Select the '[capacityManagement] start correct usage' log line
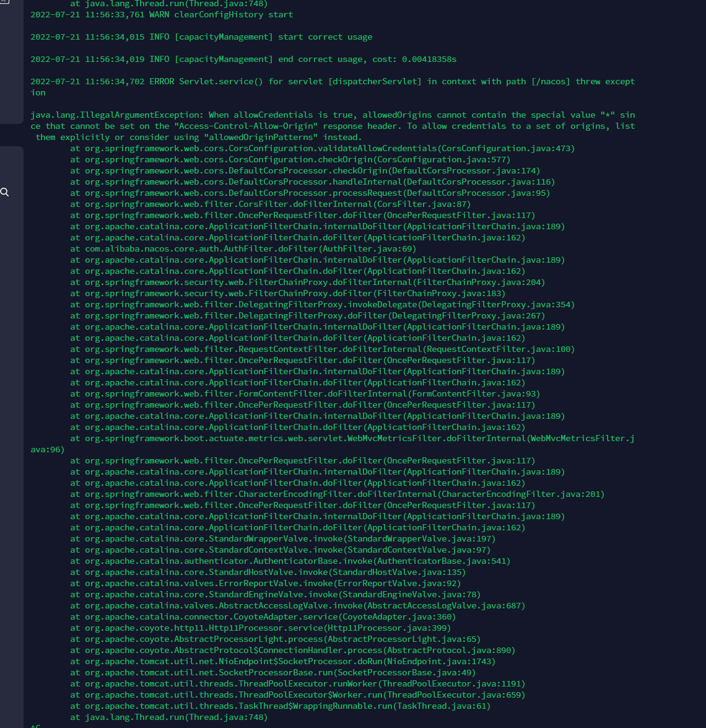 pyautogui.click(x=201, y=37)
